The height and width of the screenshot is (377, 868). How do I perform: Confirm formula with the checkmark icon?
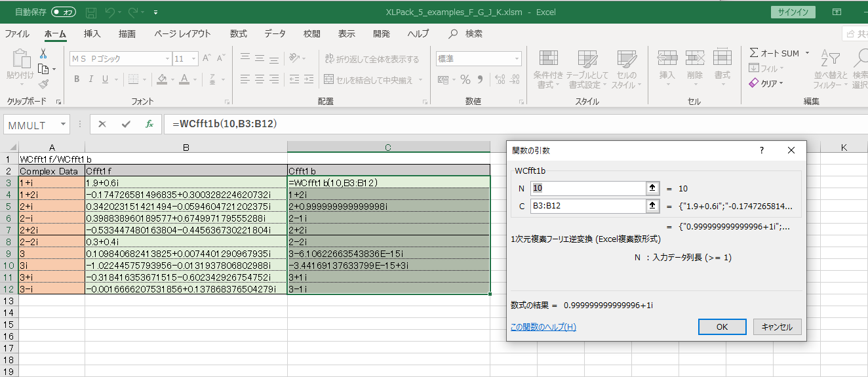click(125, 124)
